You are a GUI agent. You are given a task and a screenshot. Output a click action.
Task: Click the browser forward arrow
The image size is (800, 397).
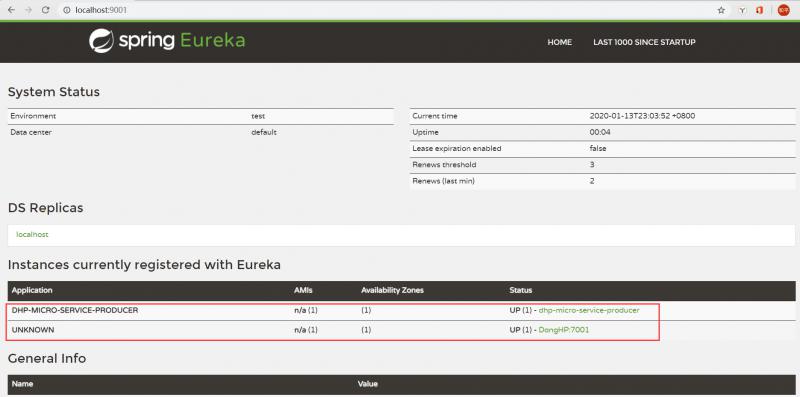point(28,10)
